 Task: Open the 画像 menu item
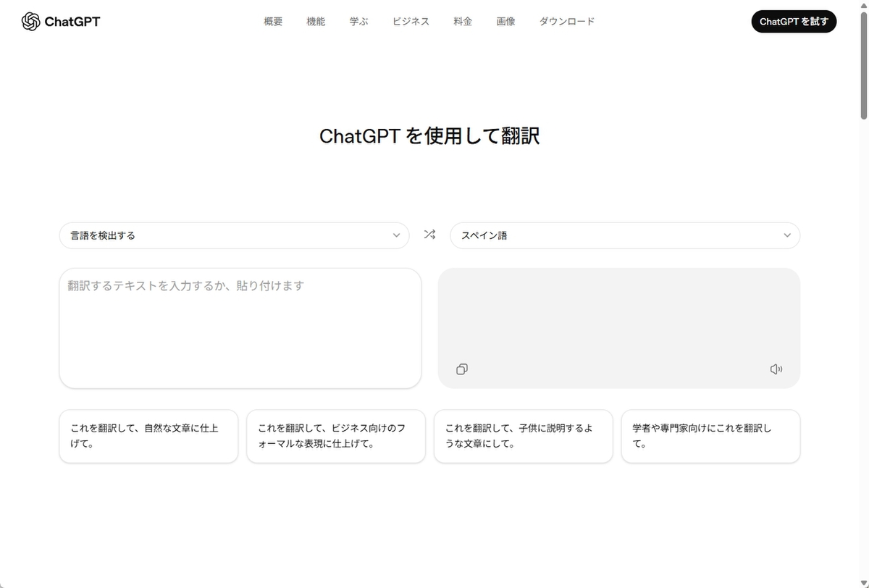[x=505, y=22]
